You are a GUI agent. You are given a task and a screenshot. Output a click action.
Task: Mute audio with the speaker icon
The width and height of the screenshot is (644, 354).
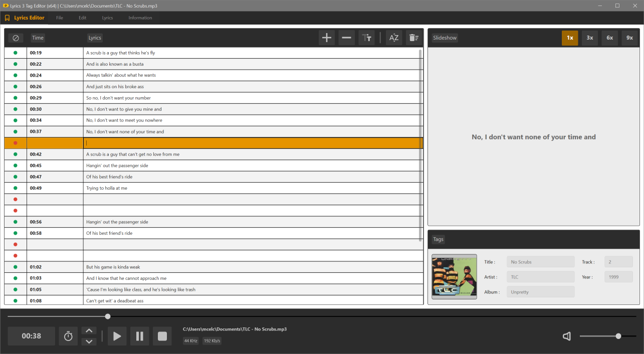567,336
